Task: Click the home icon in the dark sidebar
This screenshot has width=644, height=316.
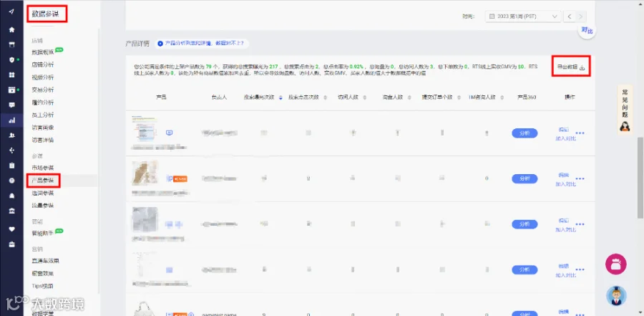Action: point(12,29)
